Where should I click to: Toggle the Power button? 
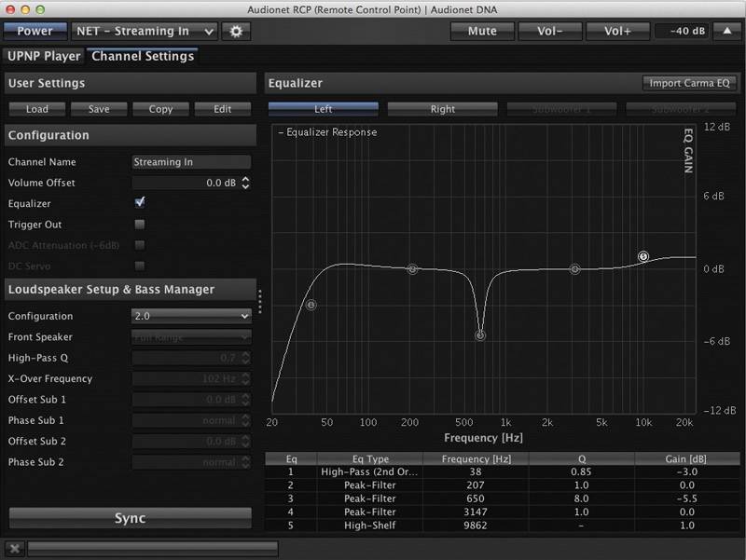click(35, 32)
